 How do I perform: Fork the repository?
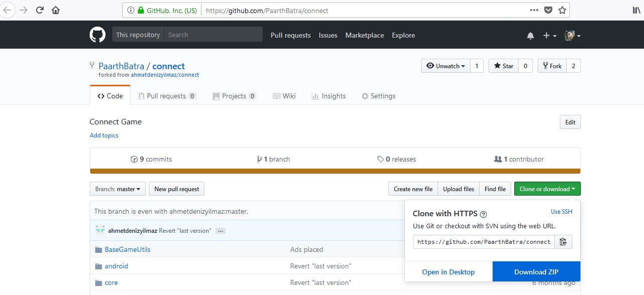pyautogui.click(x=552, y=66)
